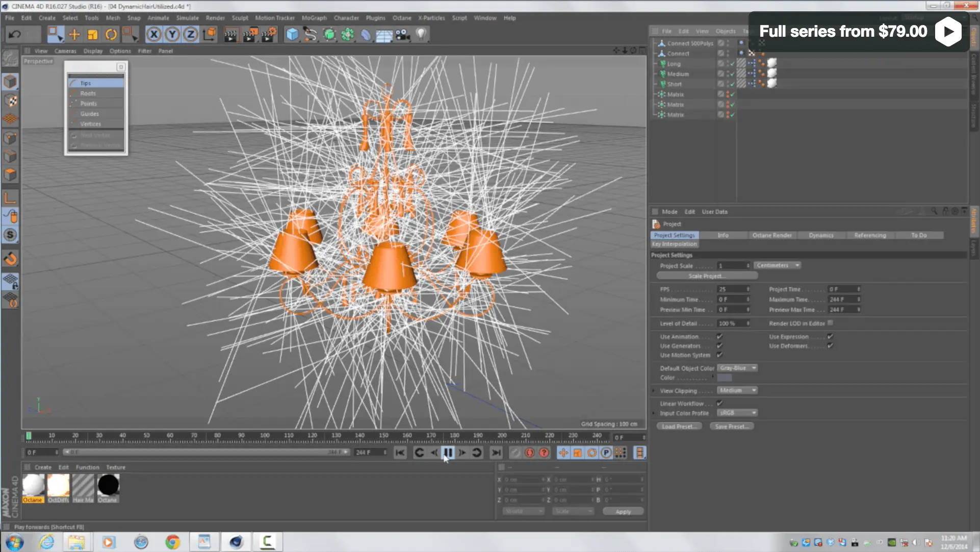Open viewport Cameras menu
The width and height of the screenshot is (980, 552).
65,51
